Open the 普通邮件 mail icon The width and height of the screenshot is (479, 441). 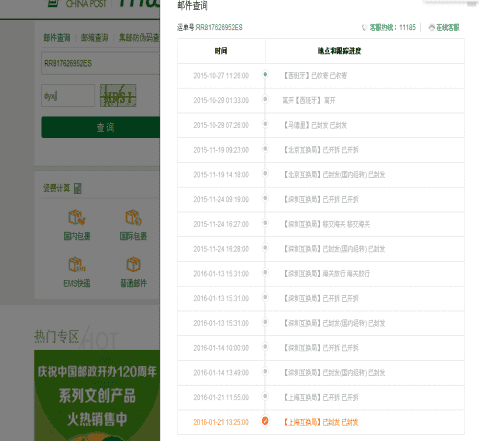[133, 265]
